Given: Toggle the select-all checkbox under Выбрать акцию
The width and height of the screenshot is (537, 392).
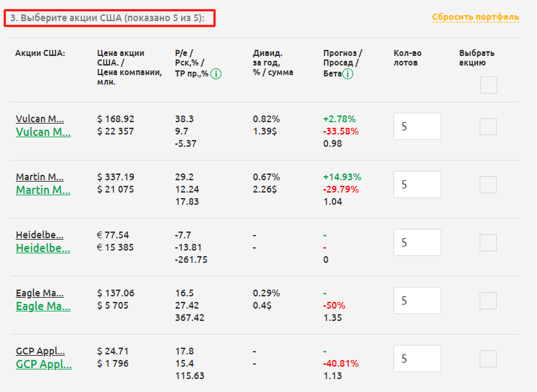Looking at the screenshot, I should [488, 85].
